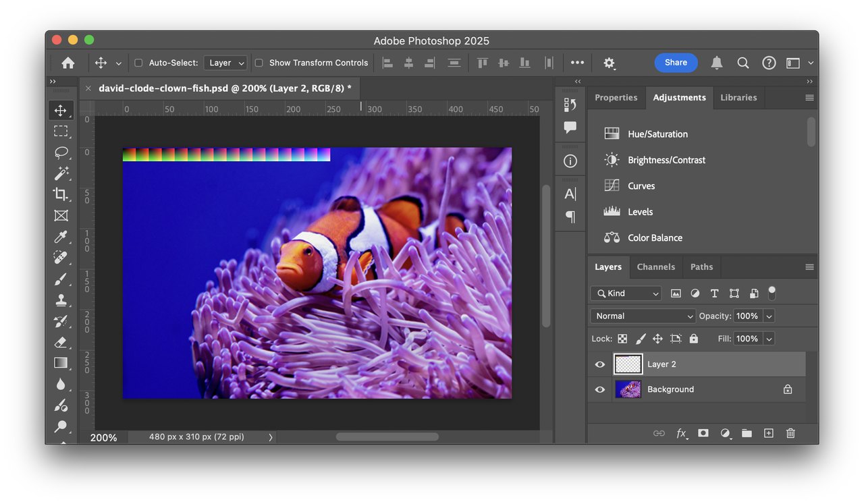Open the Kind filter dropdown
The height and width of the screenshot is (504, 864).
[x=626, y=293]
